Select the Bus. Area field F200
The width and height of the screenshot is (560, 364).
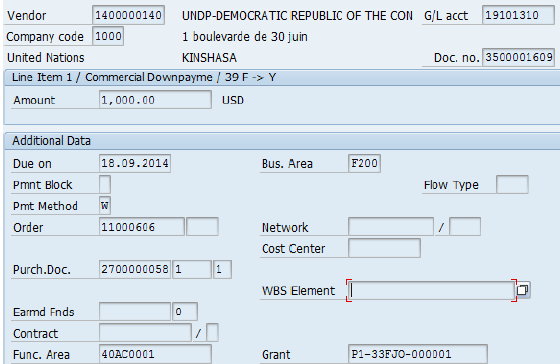pos(364,163)
